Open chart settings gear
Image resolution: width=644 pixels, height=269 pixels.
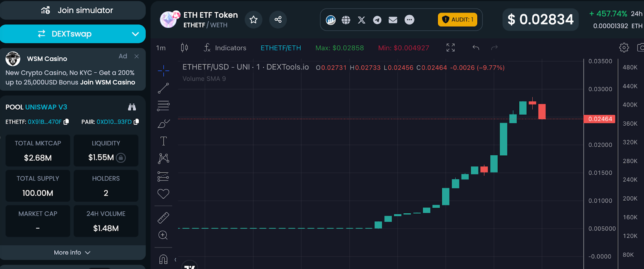click(x=624, y=48)
